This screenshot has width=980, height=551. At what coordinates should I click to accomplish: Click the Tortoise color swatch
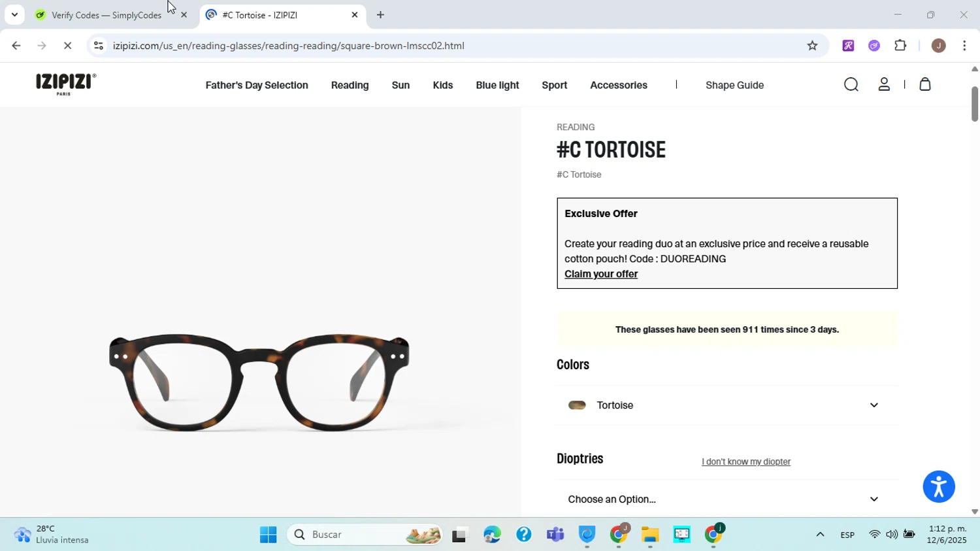(x=577, y=405)
